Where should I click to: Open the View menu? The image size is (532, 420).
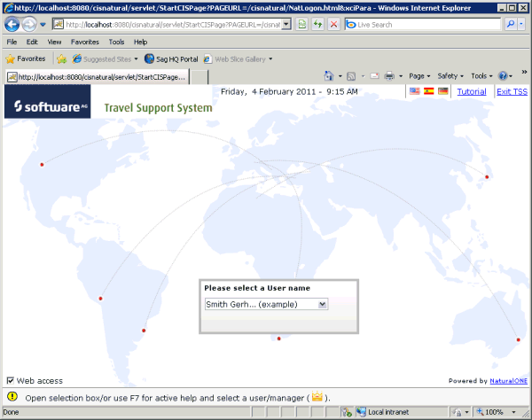[x=54, y=42]
